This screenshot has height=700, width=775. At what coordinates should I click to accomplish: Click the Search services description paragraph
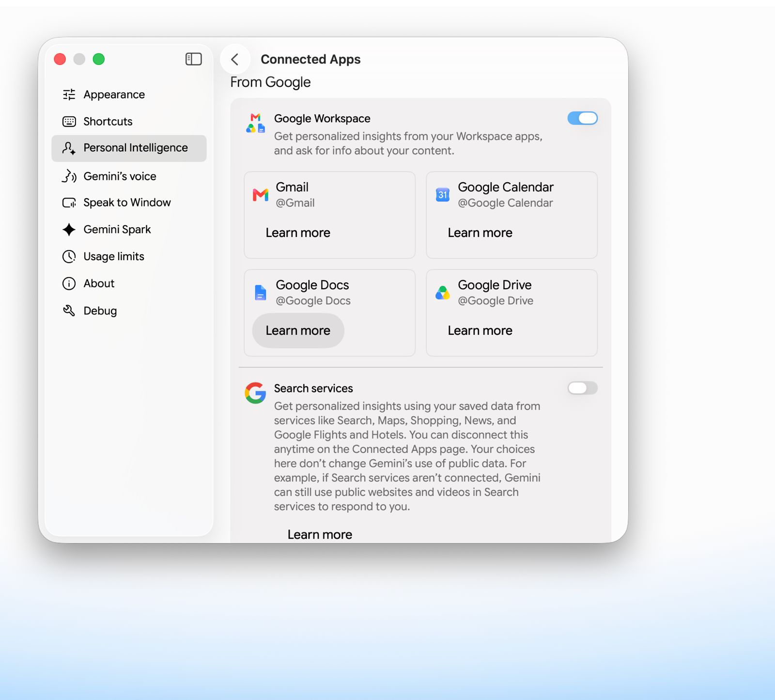pos(407,456)
